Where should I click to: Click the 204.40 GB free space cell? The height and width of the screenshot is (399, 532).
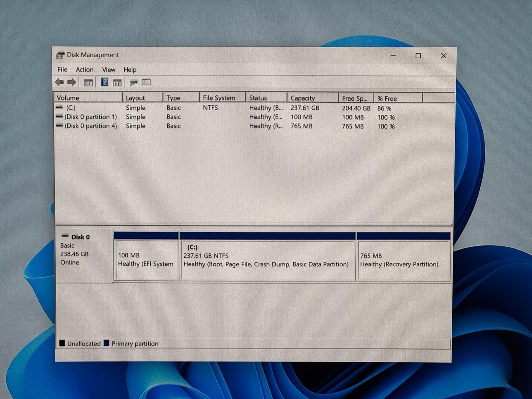(356, 108)
